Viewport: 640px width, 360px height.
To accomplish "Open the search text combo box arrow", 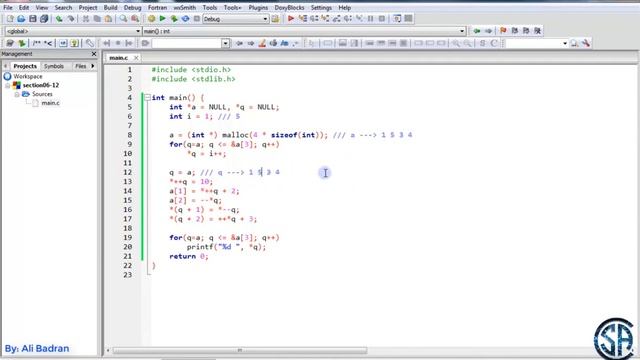I will (226, 43).
